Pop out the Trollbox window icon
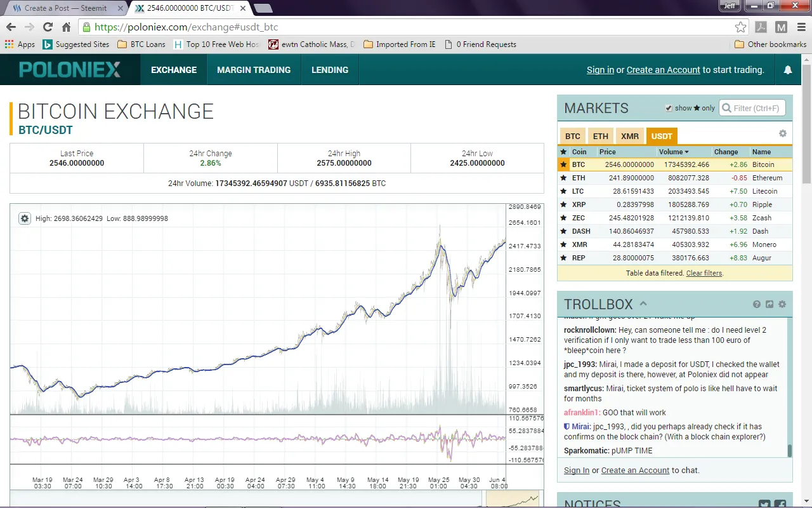Screen dimensions: 812x508 click(769, 304)
